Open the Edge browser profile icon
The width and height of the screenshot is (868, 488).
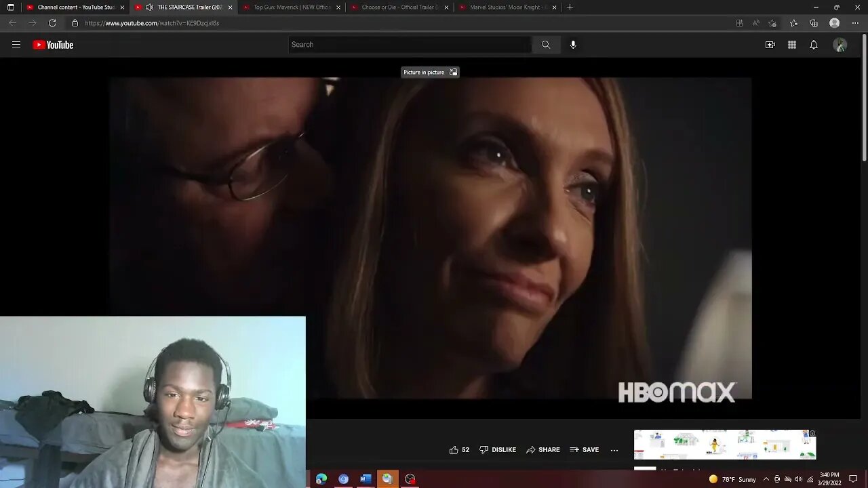(835, 23)
